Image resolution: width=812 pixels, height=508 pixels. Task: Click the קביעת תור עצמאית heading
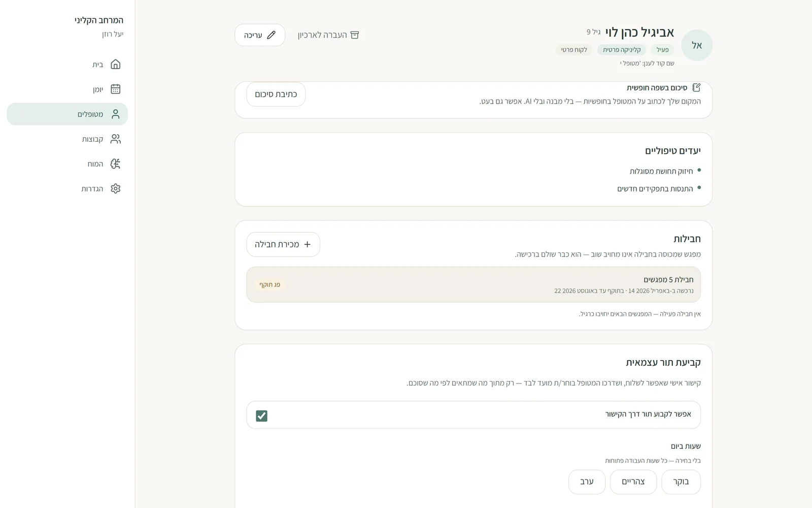coord(663,363)
